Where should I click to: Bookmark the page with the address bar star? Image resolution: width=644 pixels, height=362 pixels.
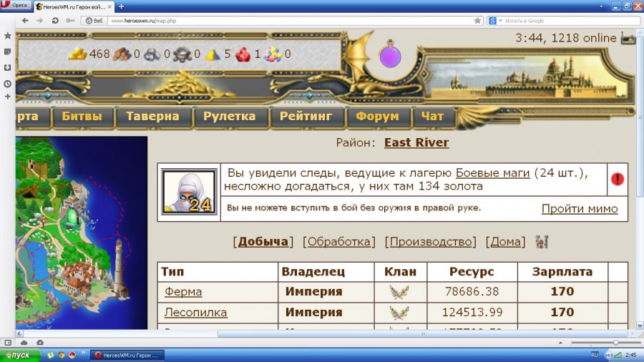477,21
